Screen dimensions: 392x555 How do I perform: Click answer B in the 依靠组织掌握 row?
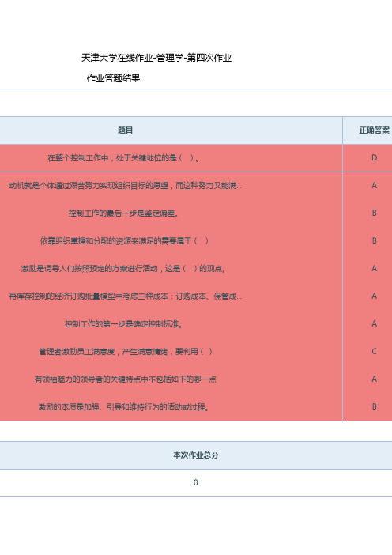pos(375,240)
